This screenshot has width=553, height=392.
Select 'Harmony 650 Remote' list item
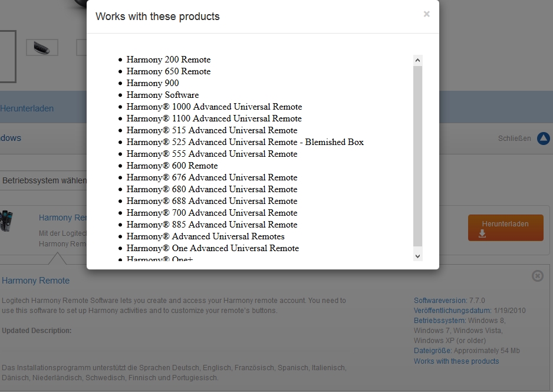(x=169, y=71)
